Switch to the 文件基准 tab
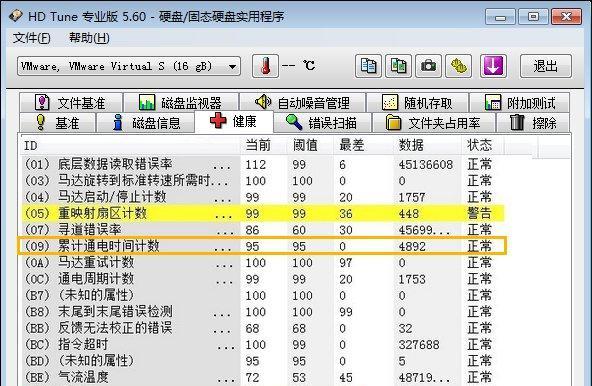The width and height of the screenshot is (592, 386). click(x=71, y=102)
